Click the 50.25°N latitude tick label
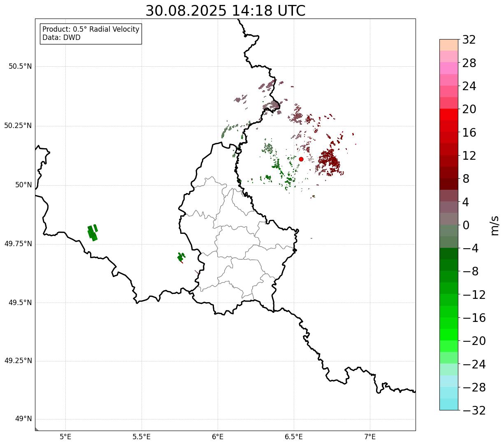The width and height of the screenshot is (504, 445). 18,126
